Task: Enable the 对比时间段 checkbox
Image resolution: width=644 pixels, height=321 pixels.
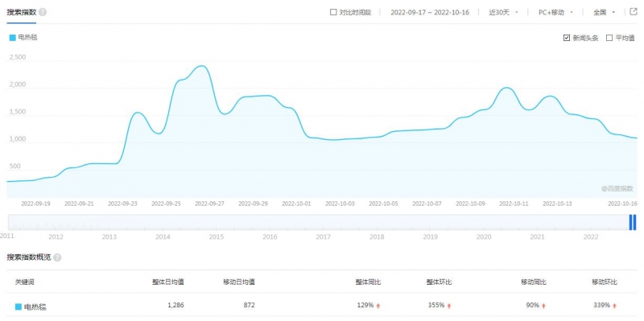Action: 333,12
